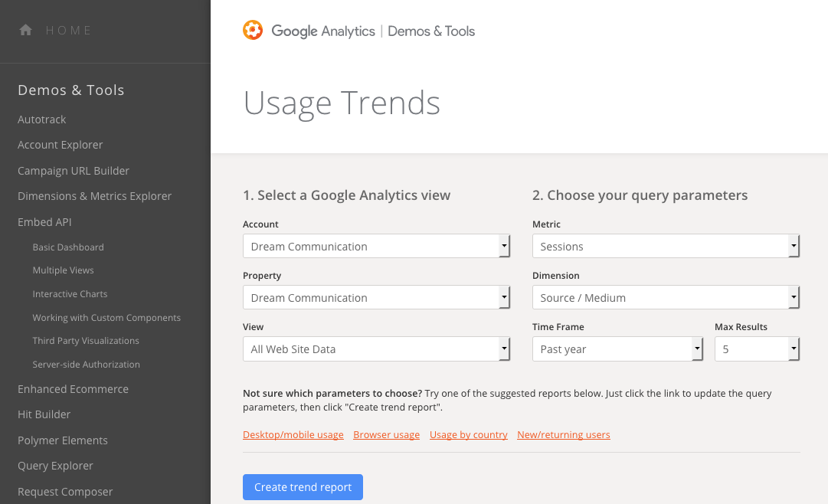Open Query Explorer tool
This screenshot has height=504, width=828.
(55, 466)
